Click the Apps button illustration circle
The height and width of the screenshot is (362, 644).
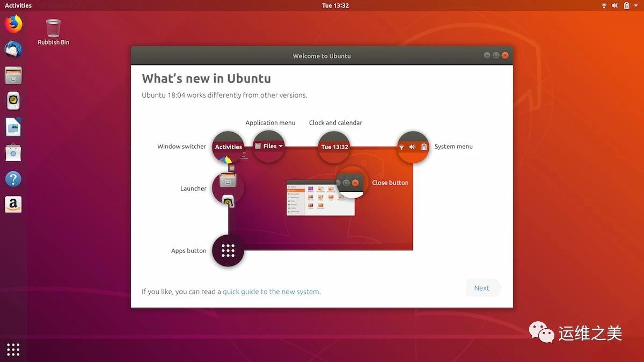[x=228, y=250]
